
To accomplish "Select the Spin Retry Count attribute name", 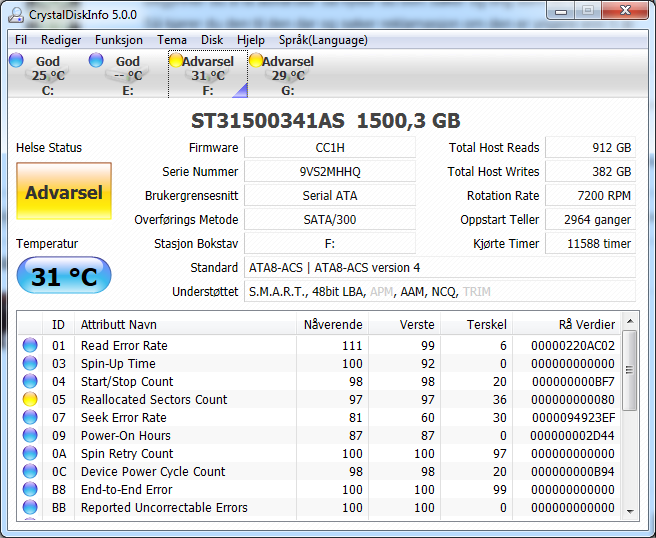I will pyautogui.click(x=127, y=453).
